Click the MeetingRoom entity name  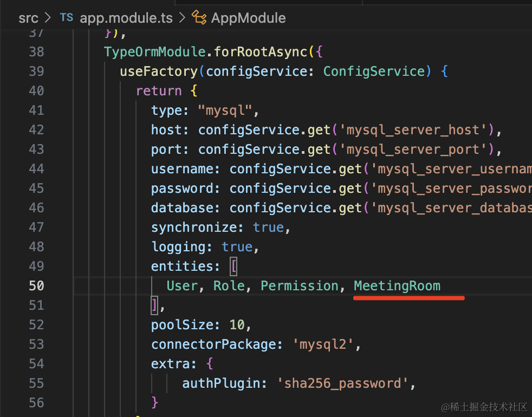pyautogui.click(x=397, y=285)
